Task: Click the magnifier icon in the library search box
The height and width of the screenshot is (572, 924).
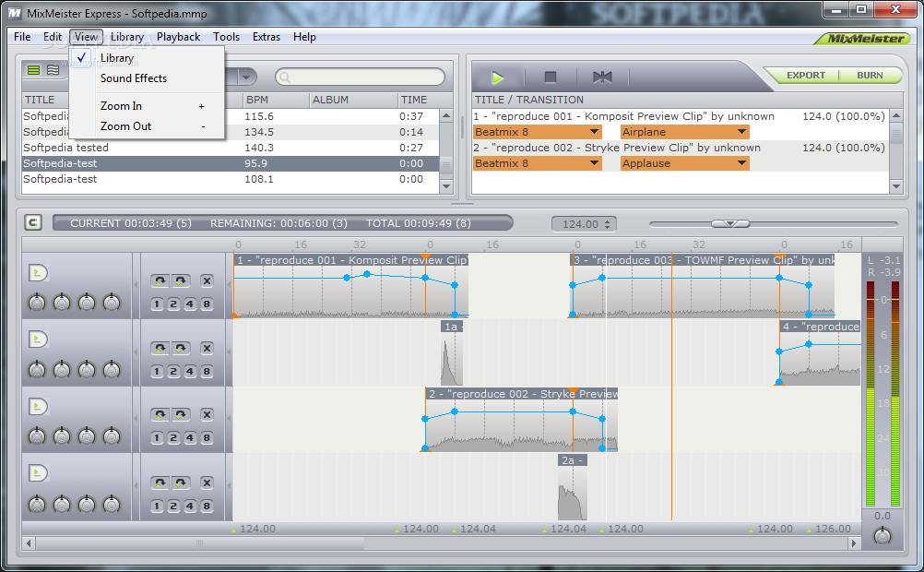Action: tap(285, 77)
